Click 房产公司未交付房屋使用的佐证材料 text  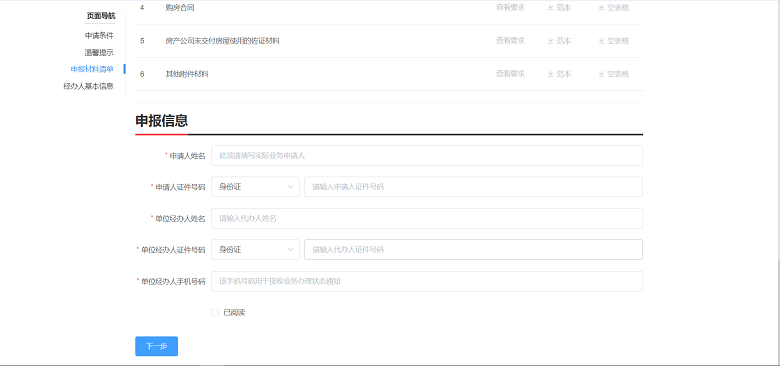click(223, 41)
